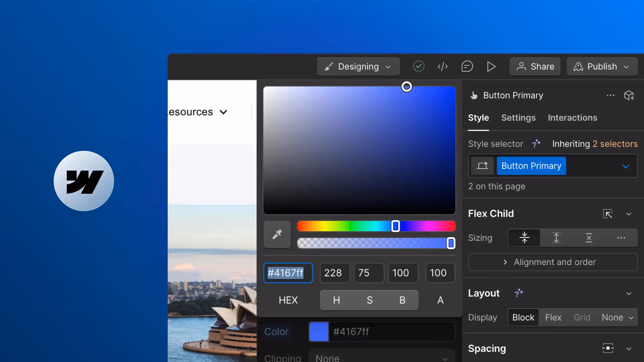
Task: Click the Flex Child select-parent arrow icon
Action: [x=607, y=214]
